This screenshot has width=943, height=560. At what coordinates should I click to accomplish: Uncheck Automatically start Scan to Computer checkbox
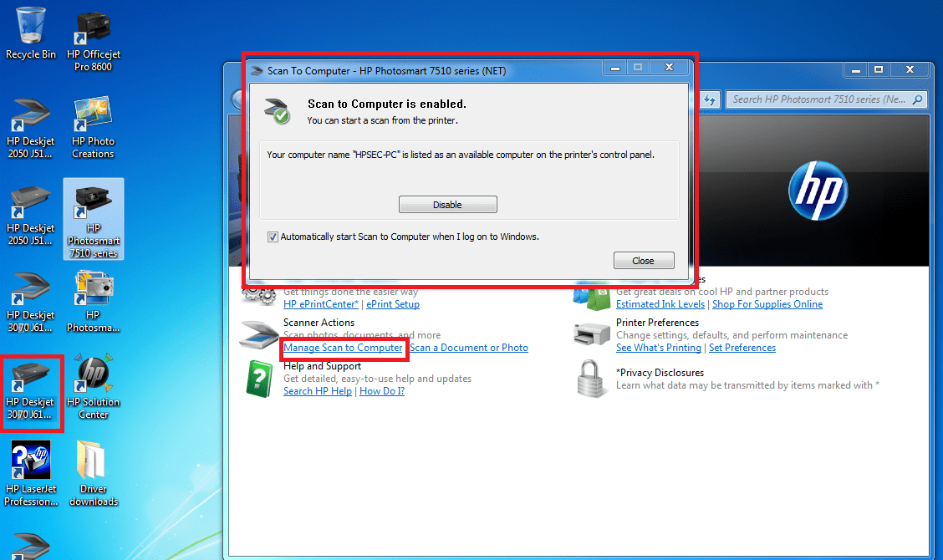pos(273,237)
